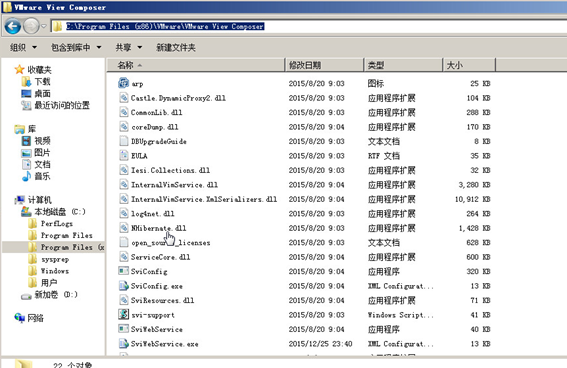
Task: Click the 2015/12/25 23:40 date cell
Action: tap(320, 344)
